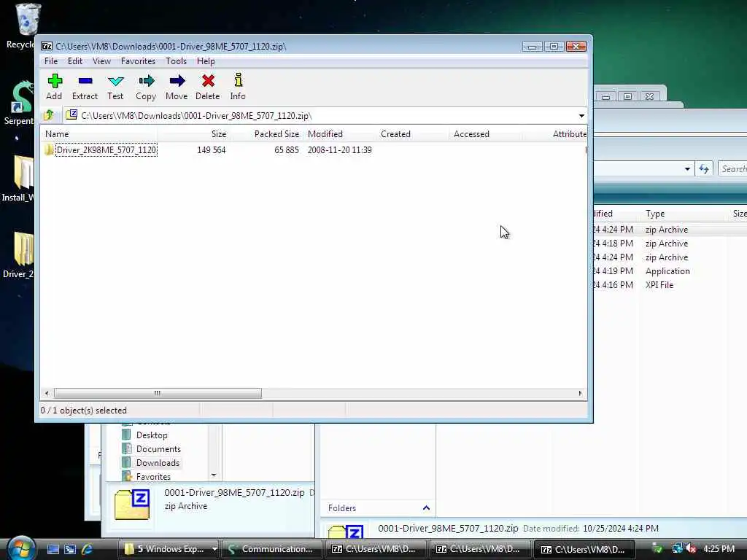Click the down arrow under the favorites list
This screenshot has width=747, height=560.
(214, 475)
